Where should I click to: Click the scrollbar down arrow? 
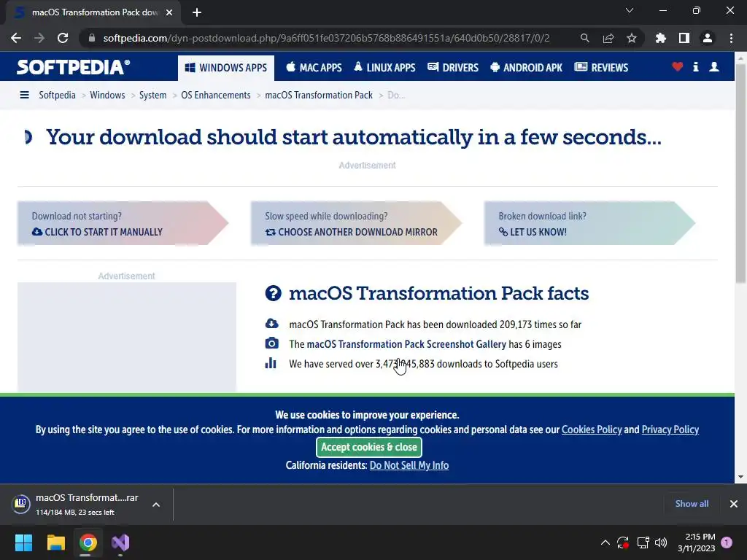click(740, 477)
